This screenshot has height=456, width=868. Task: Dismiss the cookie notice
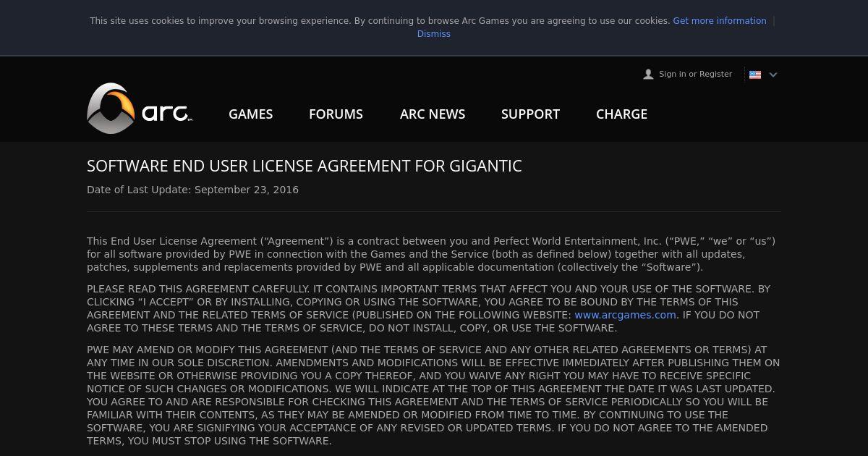[x=434, y=34]
